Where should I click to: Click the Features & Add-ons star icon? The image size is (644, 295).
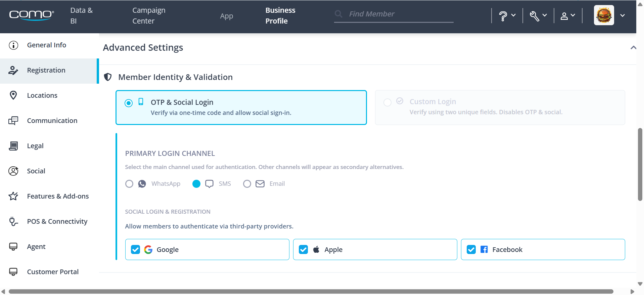(13, 196)
